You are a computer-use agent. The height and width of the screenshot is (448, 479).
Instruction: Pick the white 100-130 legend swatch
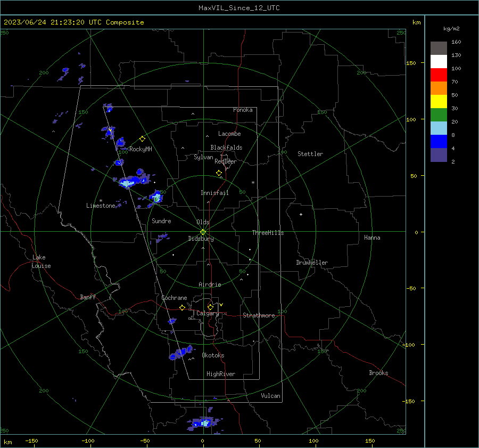point(439,61)
